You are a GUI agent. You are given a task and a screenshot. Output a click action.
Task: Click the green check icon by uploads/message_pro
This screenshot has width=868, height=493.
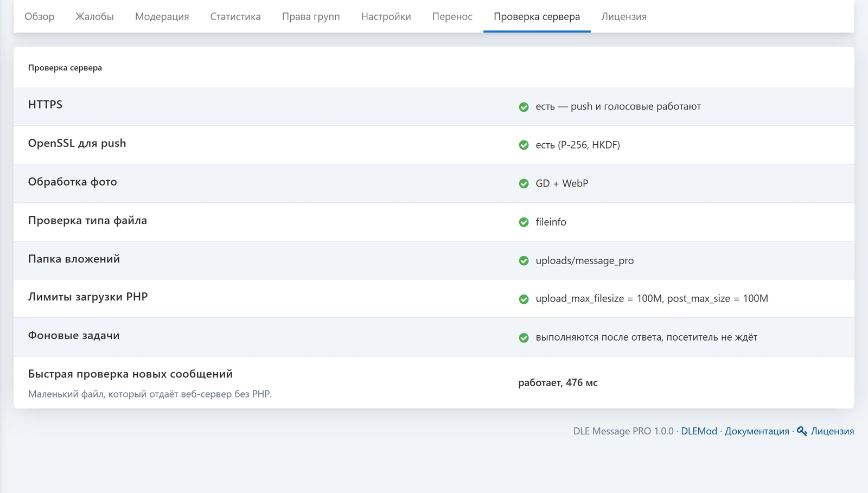[524, 260]
